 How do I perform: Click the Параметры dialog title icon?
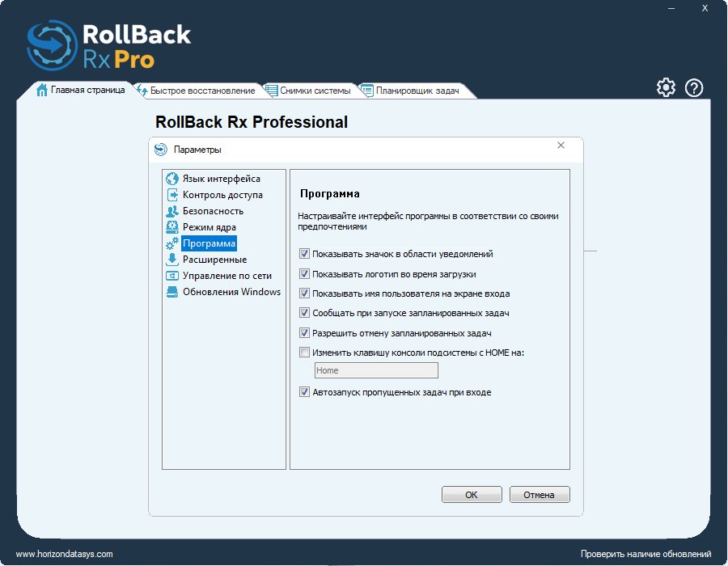pyautogui.click(x=161, y=150)
